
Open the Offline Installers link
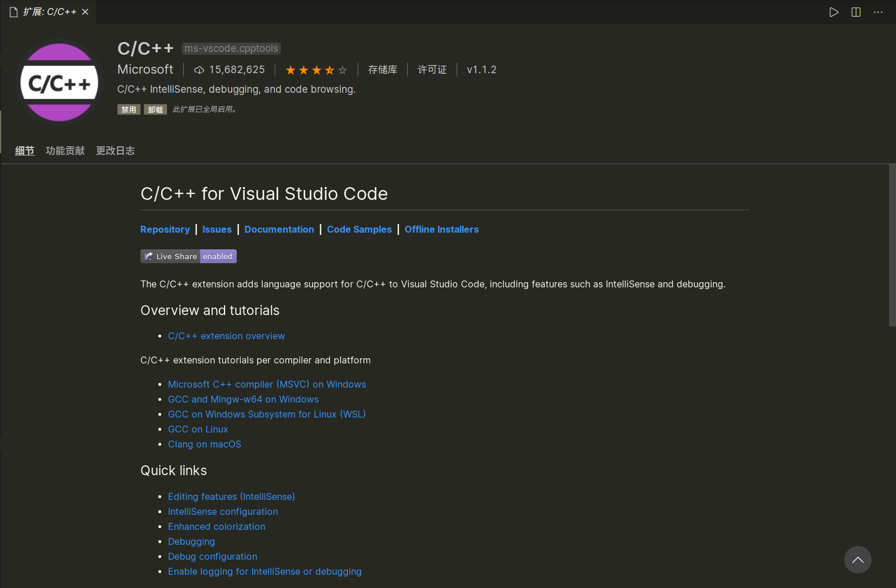click(442, 229)
